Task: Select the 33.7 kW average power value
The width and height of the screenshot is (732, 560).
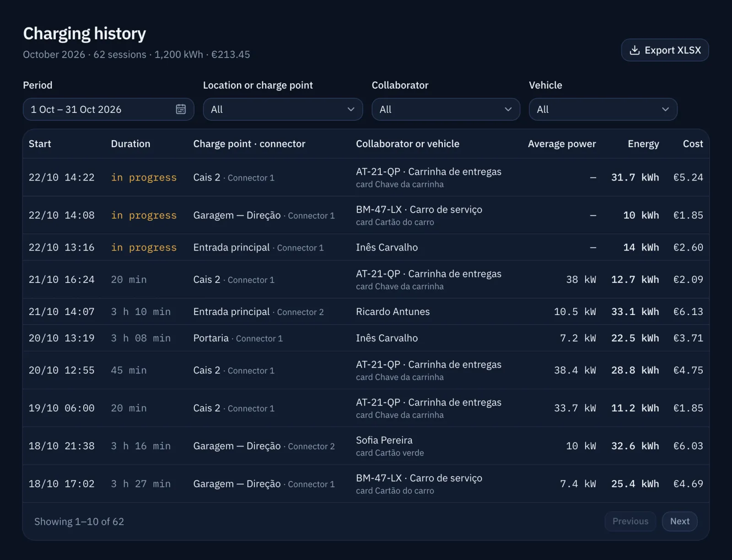Action: (x=575, y=408)
